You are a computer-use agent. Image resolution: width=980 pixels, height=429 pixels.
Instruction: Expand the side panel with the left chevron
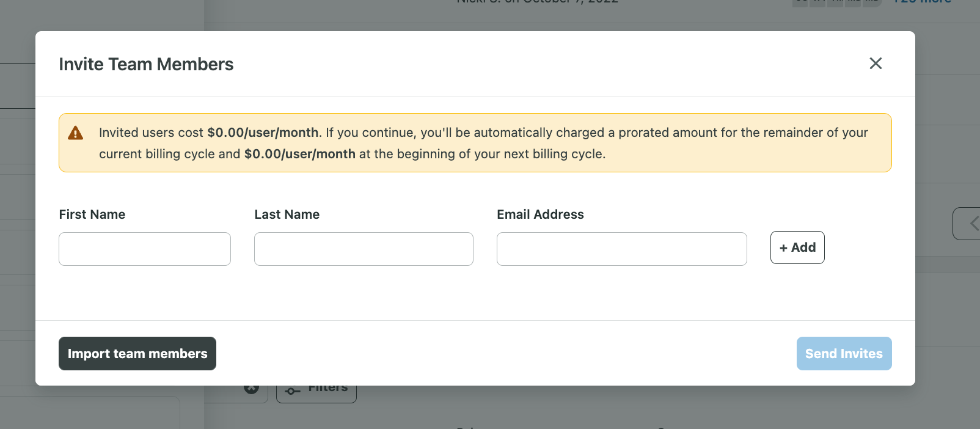pos(973,224)
